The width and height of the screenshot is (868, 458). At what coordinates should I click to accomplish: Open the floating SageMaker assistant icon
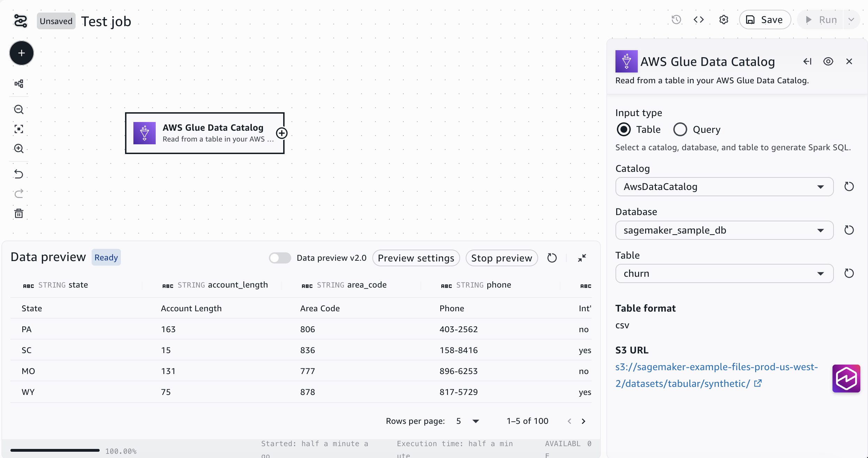846,379
